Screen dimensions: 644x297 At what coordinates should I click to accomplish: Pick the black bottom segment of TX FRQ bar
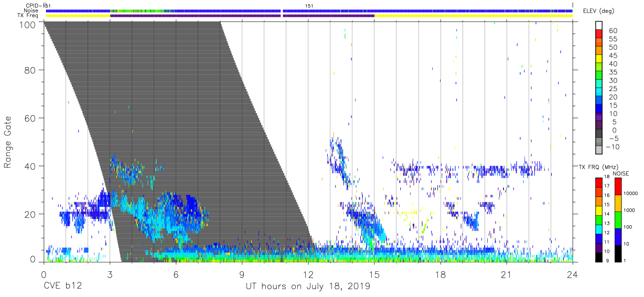click(598, 257)
